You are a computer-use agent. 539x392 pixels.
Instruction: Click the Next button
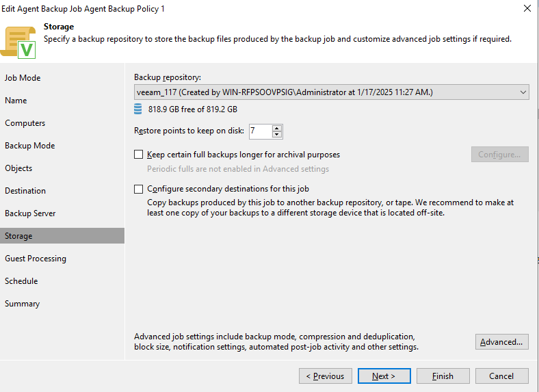click(x=384, y=376)
